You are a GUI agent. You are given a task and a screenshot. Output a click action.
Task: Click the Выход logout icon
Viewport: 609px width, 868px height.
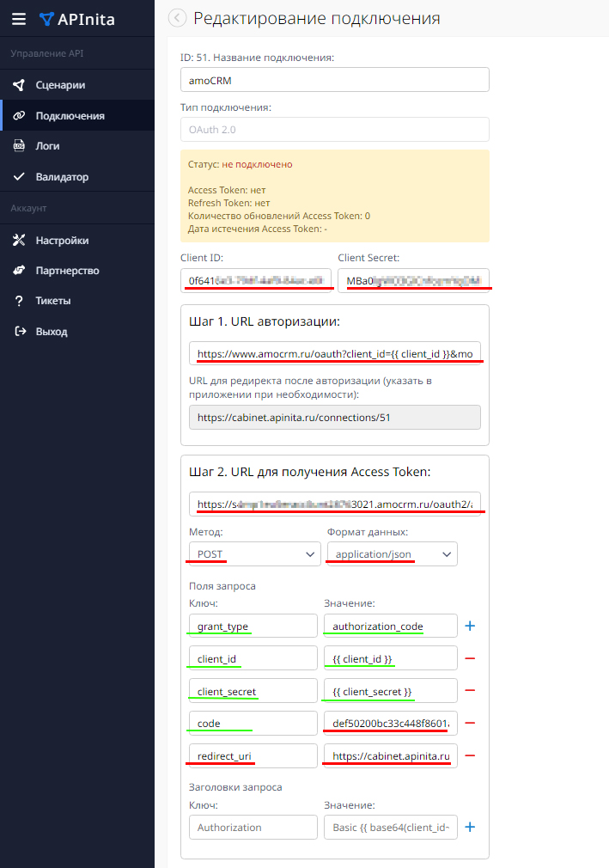[x=21, y=332]
